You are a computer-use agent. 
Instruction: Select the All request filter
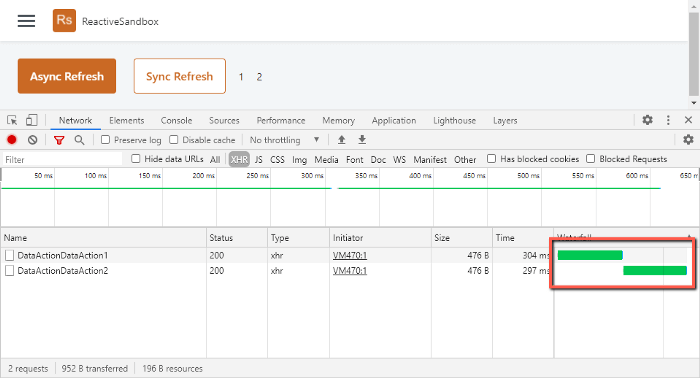point(215,159)
